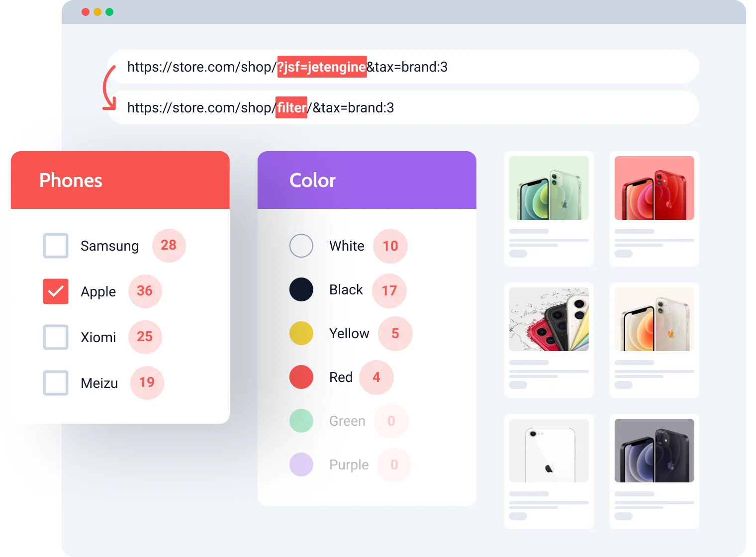Select the Black color swatch
This screenshot has width=756, height=557.
tap(301, 289)
